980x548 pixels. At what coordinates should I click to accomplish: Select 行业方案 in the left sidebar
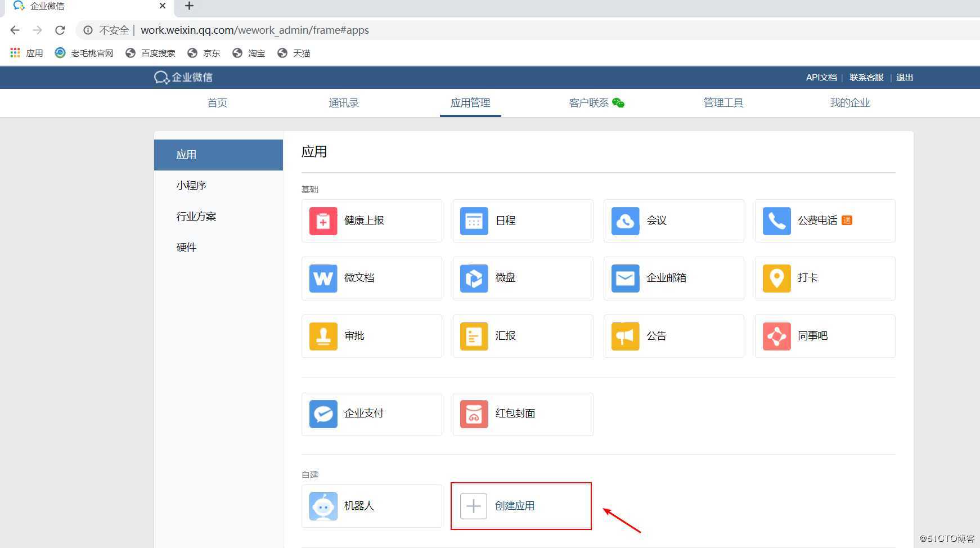coord(218,217)
